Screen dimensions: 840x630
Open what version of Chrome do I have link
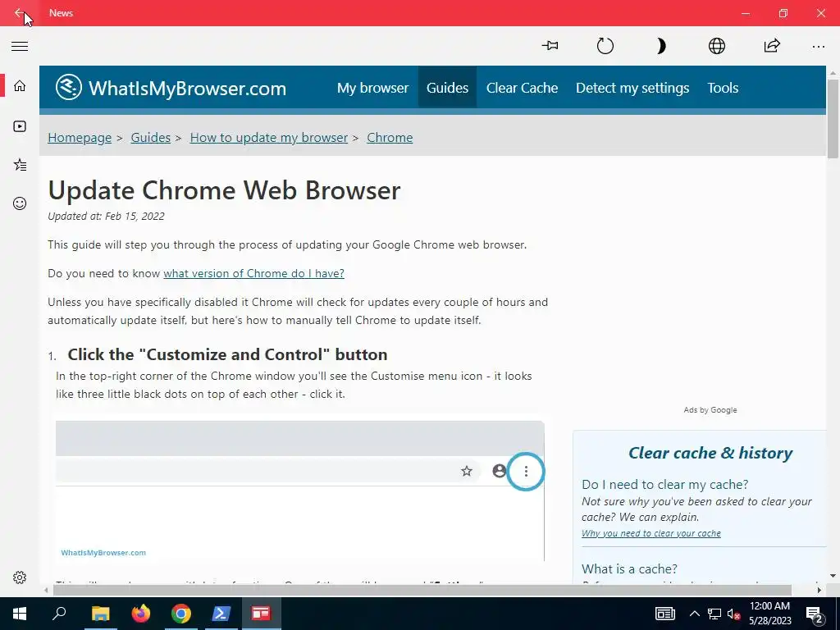pyautogui.click(x=254, y=273)
